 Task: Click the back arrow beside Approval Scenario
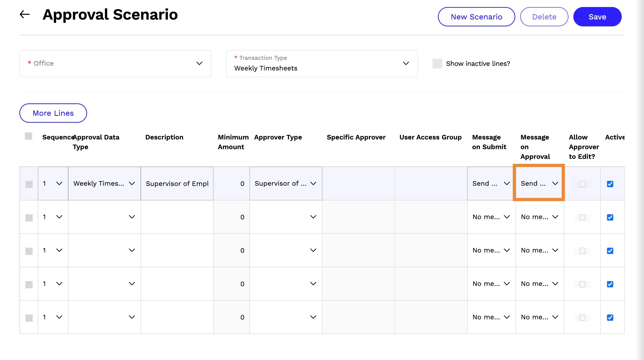tap(24, 15)
